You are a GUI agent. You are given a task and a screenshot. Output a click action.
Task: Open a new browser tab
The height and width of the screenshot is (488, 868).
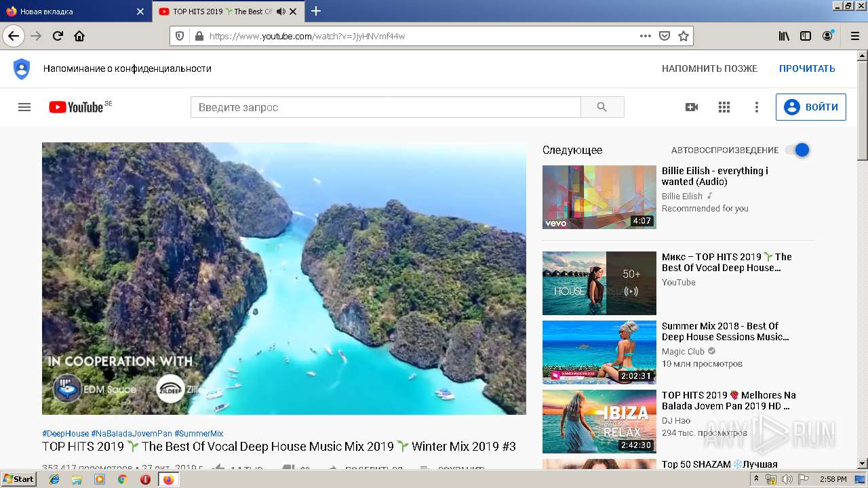coord(316,11)
